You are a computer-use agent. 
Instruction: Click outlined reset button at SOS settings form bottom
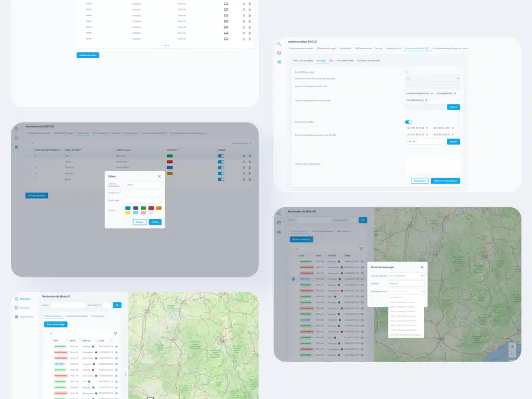point(419,181)
